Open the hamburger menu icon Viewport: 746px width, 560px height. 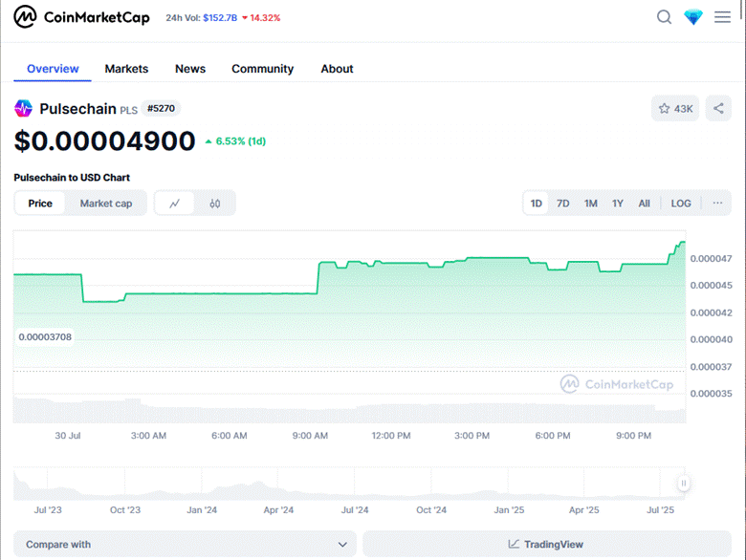[x=722, y=17]
